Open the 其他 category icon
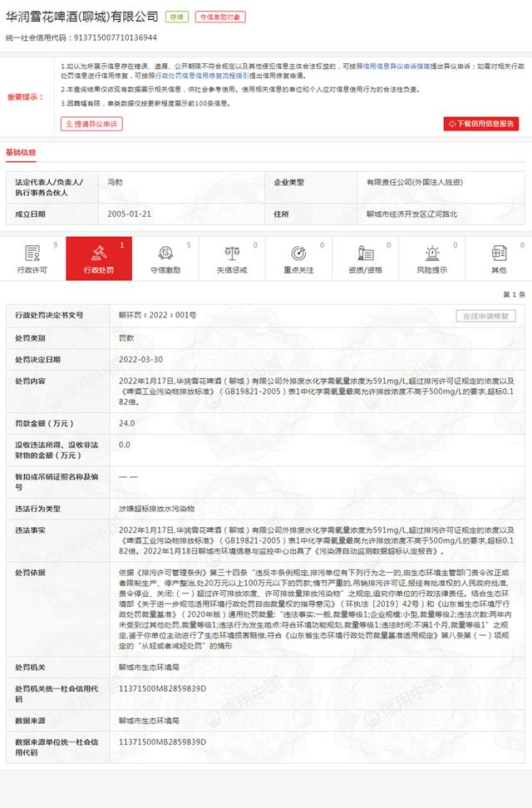Viewport: 532px width, 808px height. click(x=499, y=253)
